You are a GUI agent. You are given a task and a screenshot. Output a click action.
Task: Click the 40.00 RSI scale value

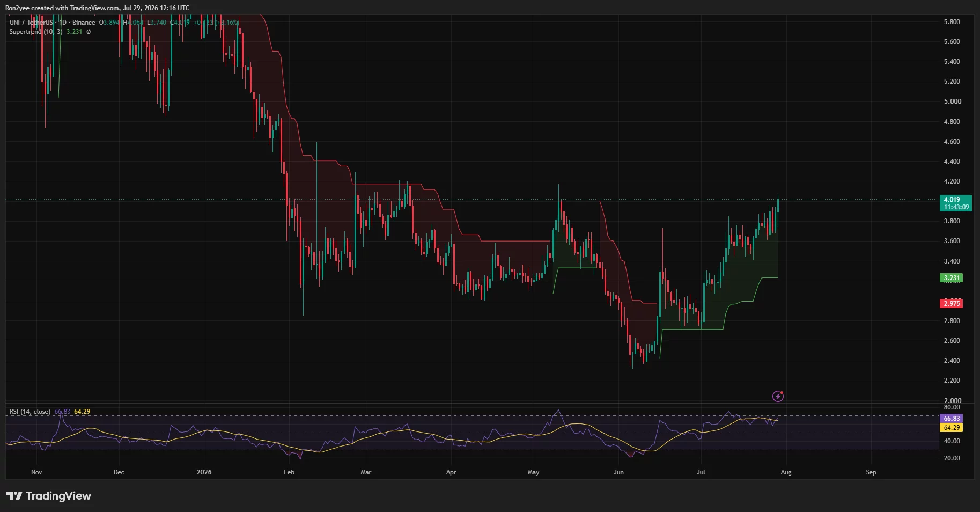(x=952, y=441)
